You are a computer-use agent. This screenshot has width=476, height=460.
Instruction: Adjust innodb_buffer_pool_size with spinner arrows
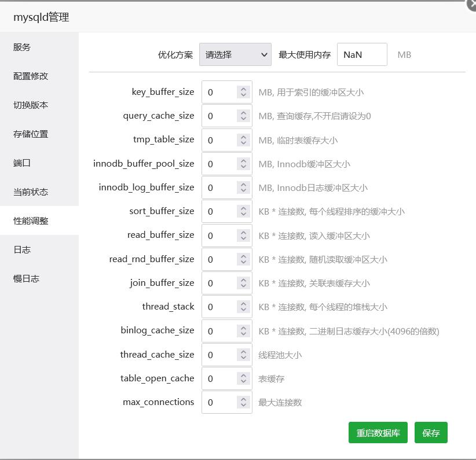[243, 164]
